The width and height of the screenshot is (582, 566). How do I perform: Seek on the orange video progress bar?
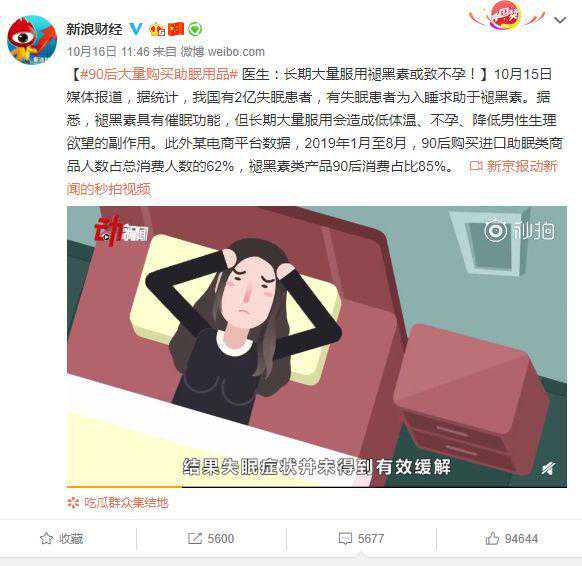pos(317,486)
